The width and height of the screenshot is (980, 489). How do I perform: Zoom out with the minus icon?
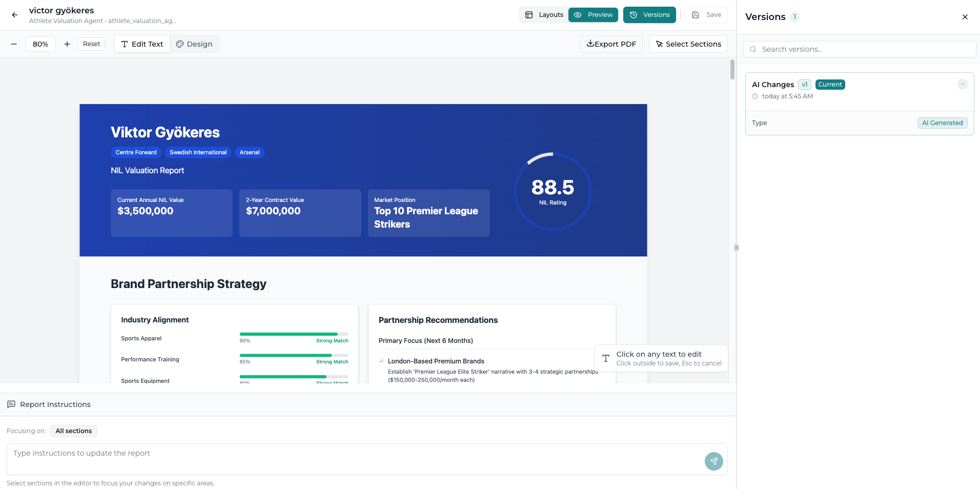(14, 44)
